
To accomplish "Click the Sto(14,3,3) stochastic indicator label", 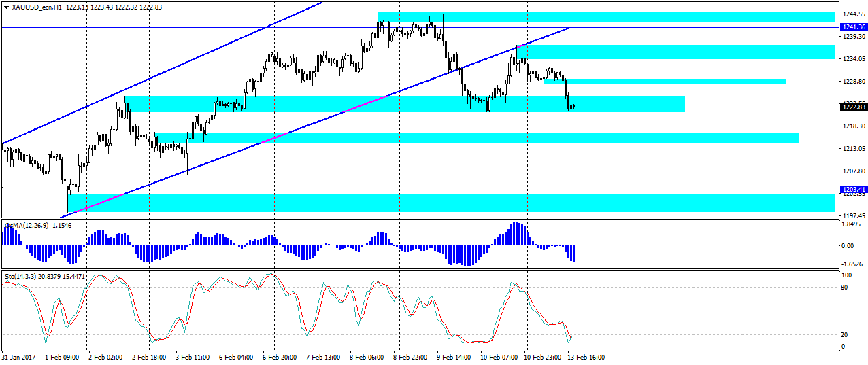I will (22, 277).
